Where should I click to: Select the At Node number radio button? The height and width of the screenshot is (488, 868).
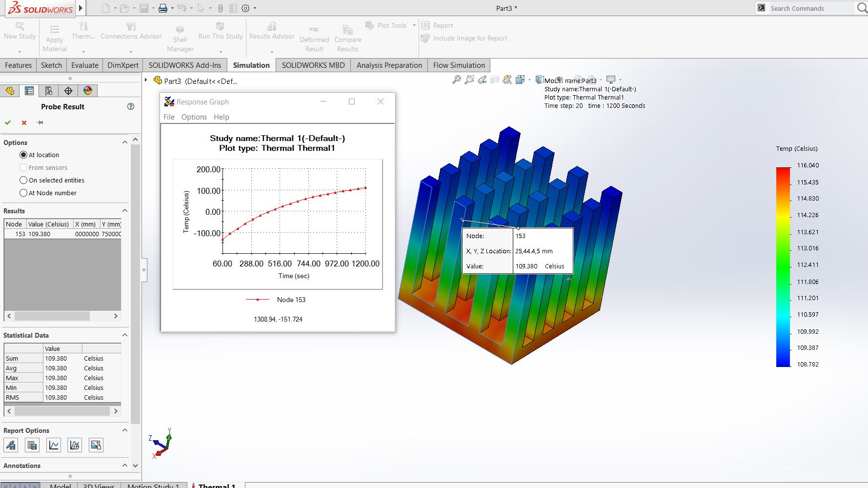(23, 193)
